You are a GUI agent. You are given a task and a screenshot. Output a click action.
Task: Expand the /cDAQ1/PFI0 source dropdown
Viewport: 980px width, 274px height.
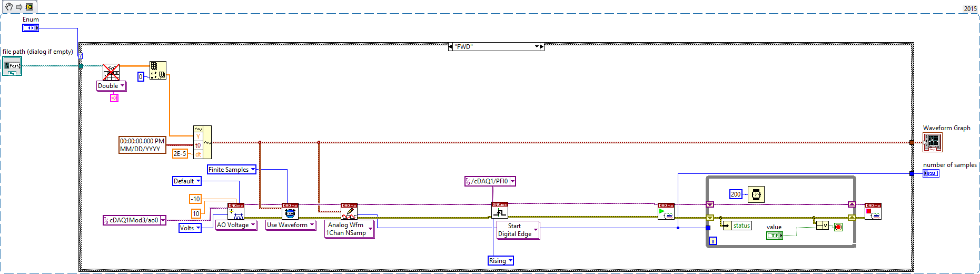coord(512,181)
